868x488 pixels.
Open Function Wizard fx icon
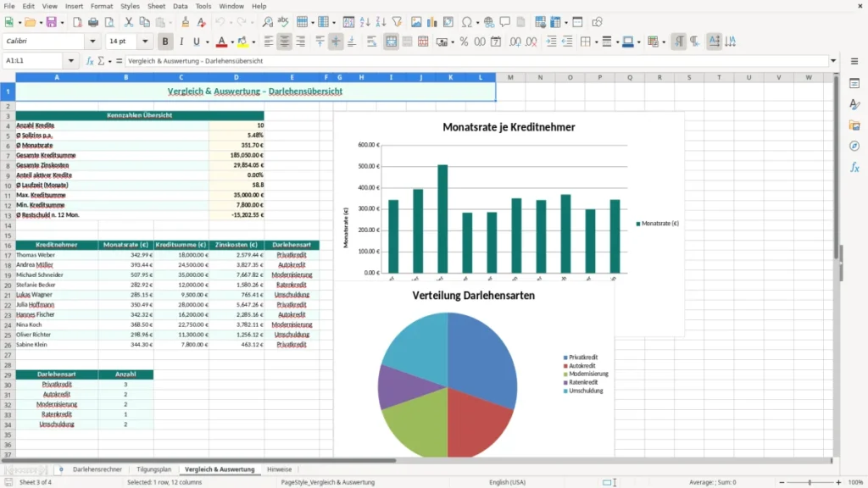pos(90,61)
